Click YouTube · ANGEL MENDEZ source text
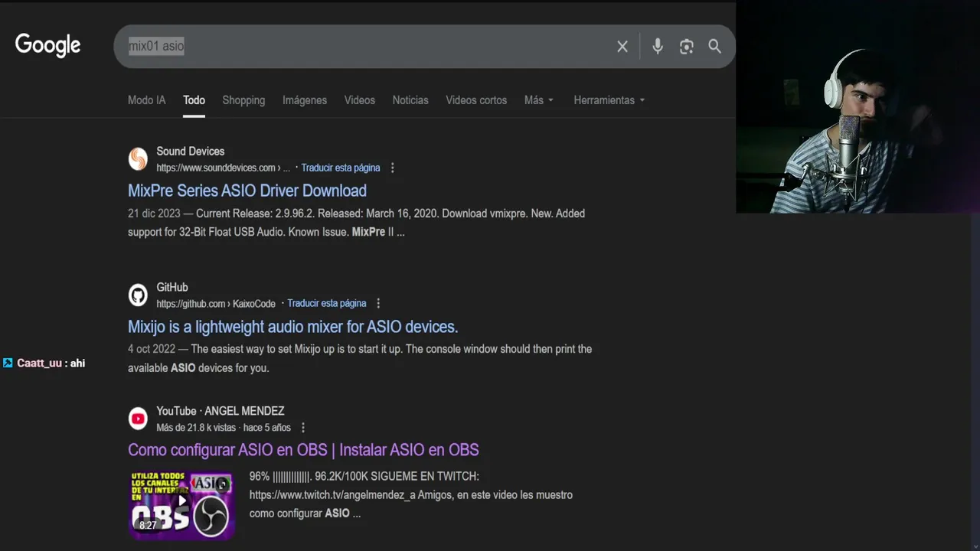This screenshot has width=980, height=551. coord(220,411)
